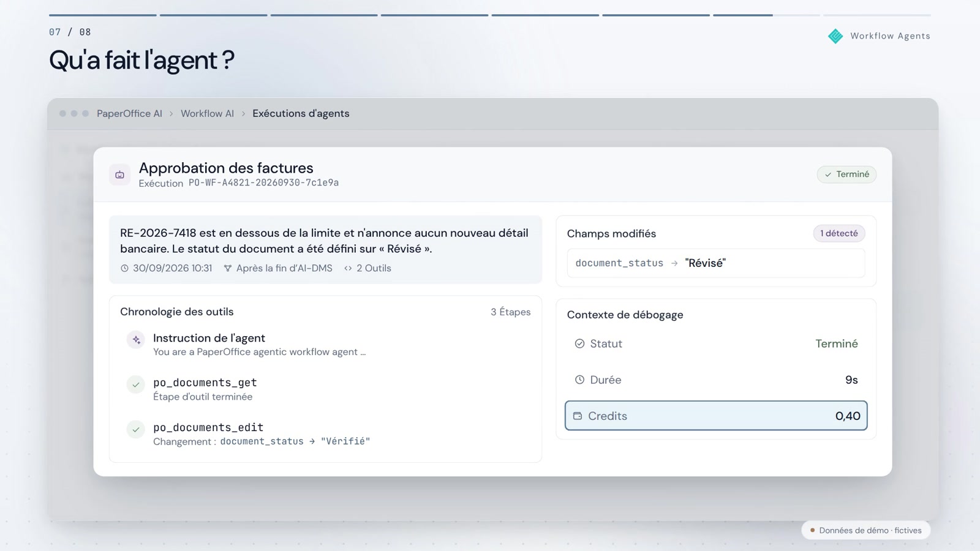
Task: Click the document_status → "Révisé" field box
Action: pyautogui.click(x=716, y=263)
